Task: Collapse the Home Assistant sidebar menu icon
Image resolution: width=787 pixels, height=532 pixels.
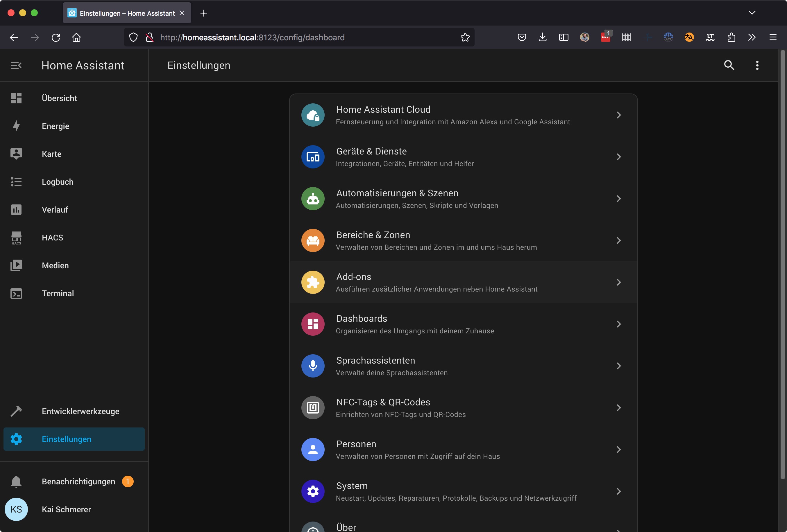Action: (16, 65)
